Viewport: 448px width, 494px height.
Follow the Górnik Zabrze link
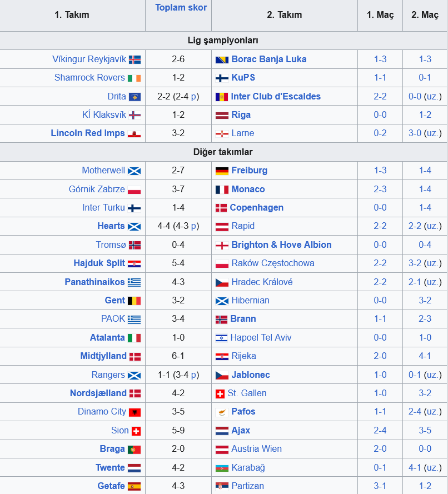click(x=97, y=189)
